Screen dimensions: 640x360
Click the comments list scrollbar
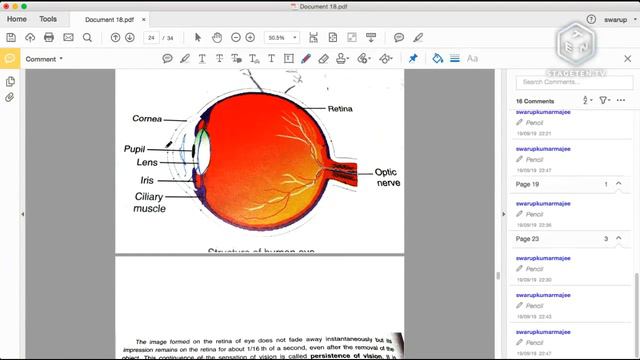[636, 314]
